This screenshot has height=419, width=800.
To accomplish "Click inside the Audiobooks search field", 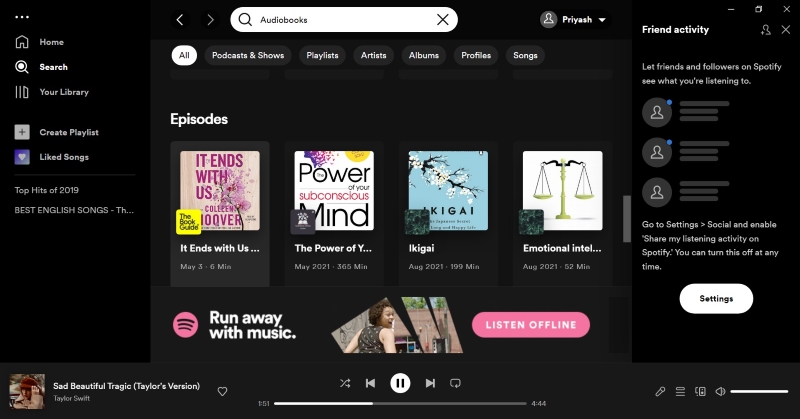I will click(344, 20).
